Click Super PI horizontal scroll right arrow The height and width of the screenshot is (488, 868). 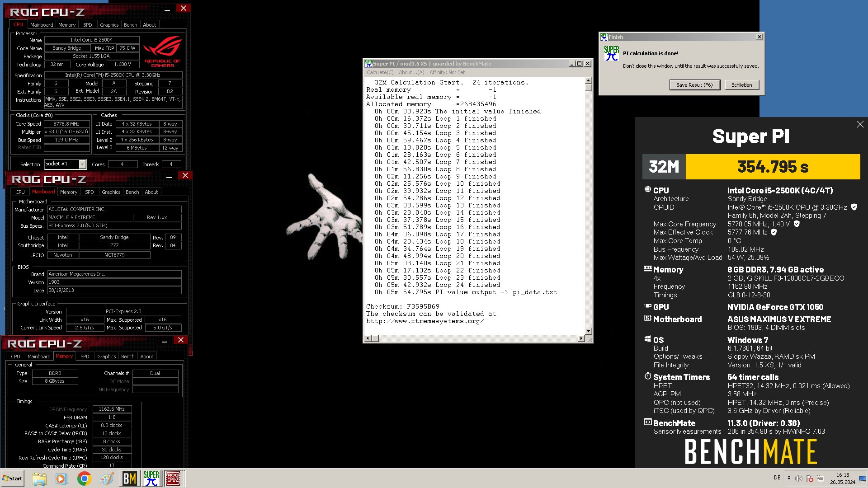coord(581,338)
